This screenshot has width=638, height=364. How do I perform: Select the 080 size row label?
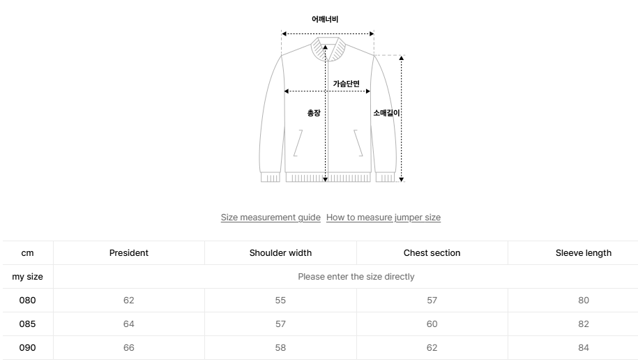coord(27,301)
